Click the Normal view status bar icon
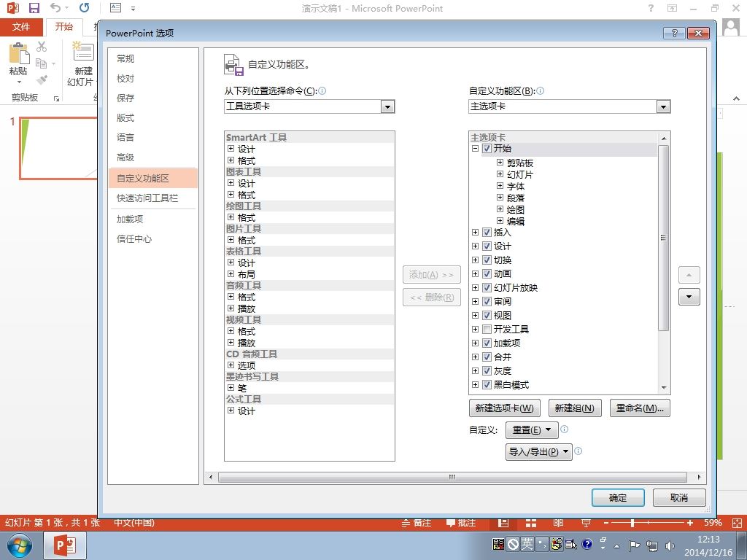747x560 pixels. click(x=503, y=523)
